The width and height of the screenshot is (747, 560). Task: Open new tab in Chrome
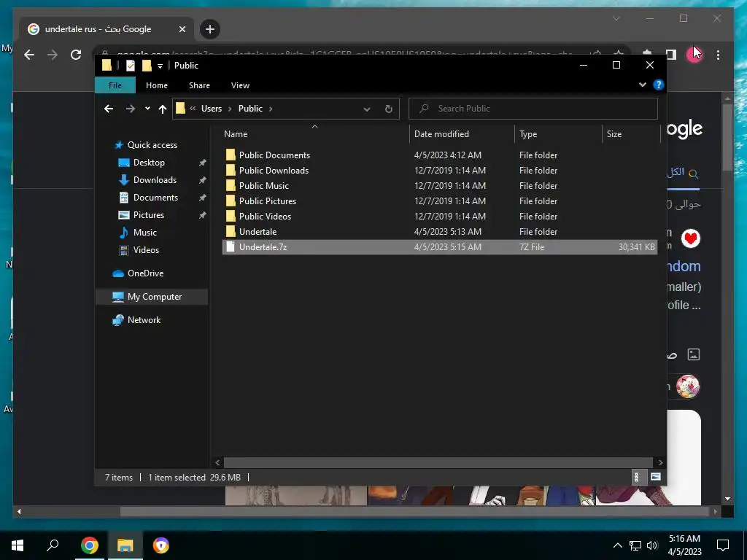[209, 29]
